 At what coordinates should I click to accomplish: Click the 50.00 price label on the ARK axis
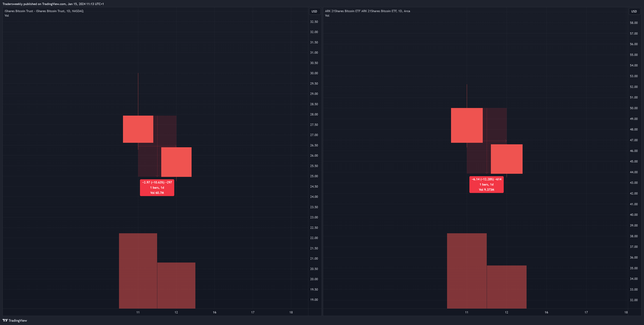(x=634, y=108)
